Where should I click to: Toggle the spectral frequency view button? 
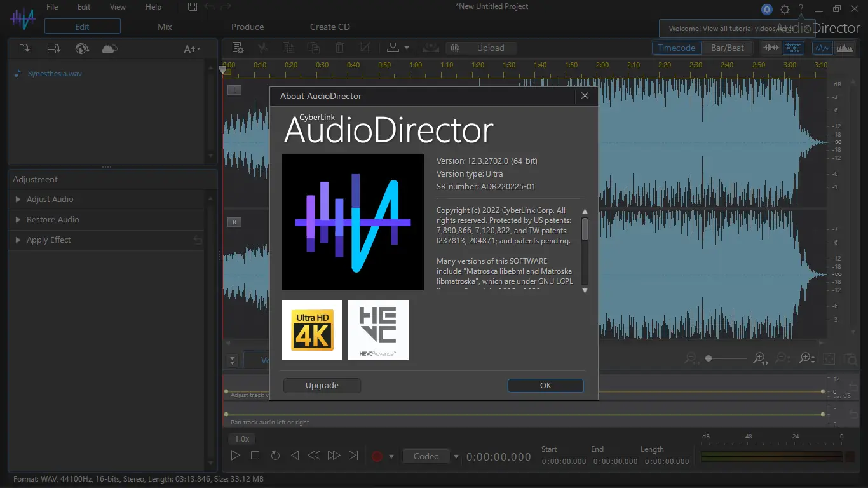coord(844,48)
